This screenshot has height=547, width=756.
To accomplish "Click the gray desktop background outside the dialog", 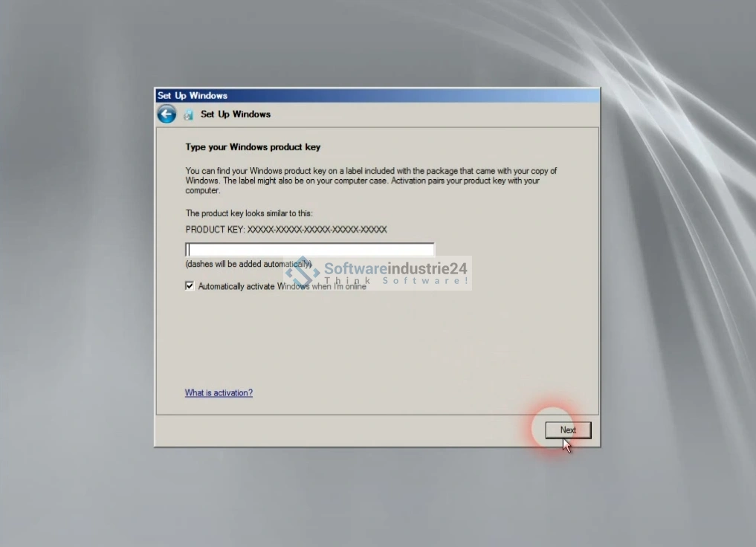I will click(74, 297).
